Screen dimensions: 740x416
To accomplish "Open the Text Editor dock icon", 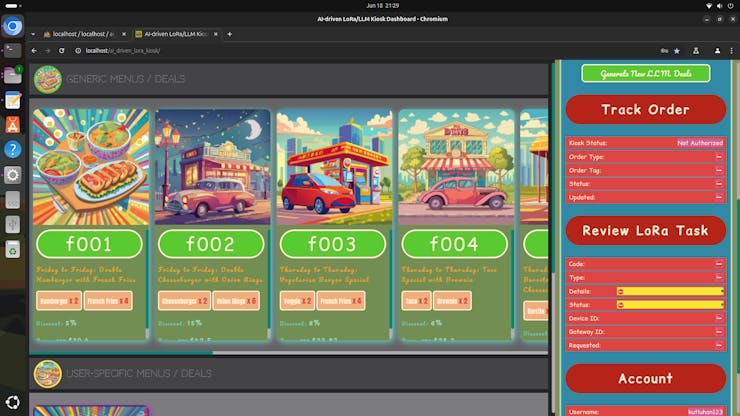I will click(x=13, y=100).
